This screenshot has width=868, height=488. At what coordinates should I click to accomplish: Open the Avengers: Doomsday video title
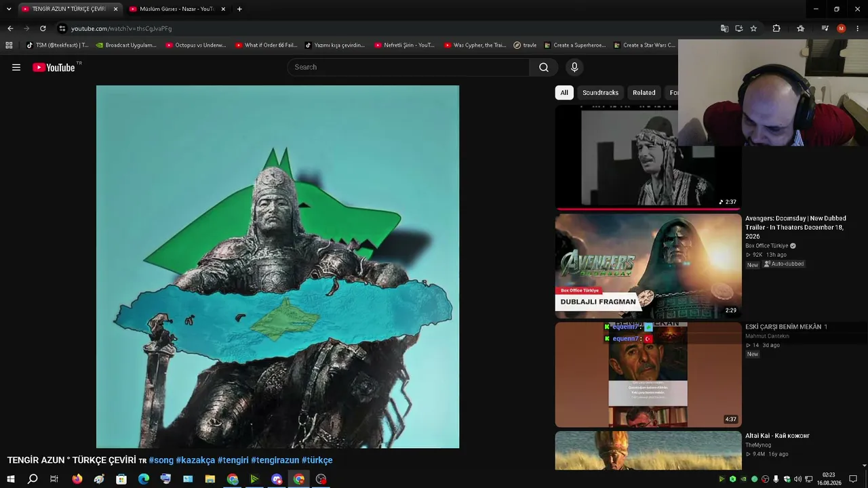point(796,228)
